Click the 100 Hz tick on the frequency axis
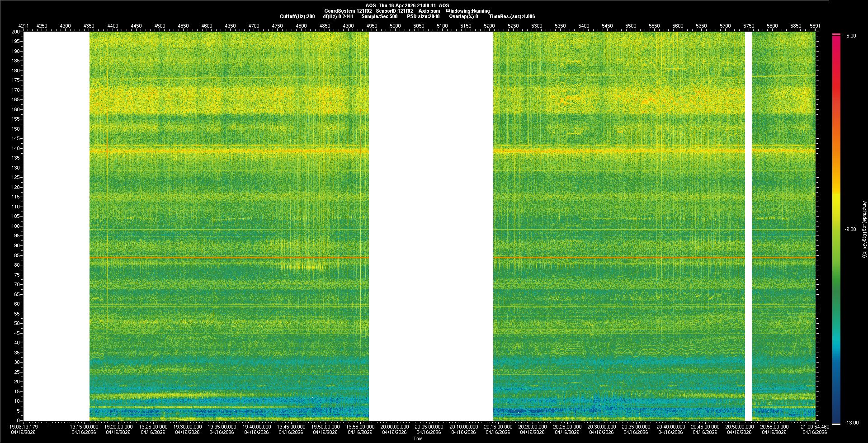868x443 pixels. click(x=16, y=226)
